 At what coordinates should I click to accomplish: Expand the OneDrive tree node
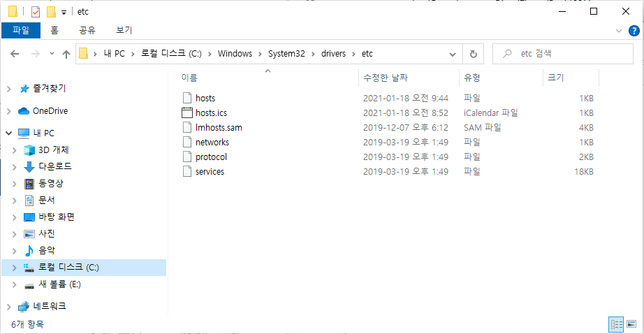click(9, 111)
